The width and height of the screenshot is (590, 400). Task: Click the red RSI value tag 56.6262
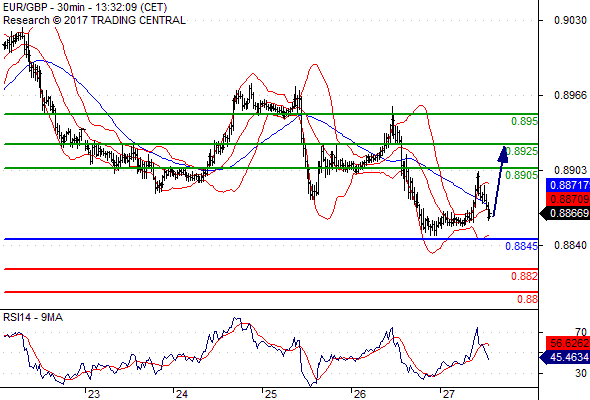click(x=568, y=343)
